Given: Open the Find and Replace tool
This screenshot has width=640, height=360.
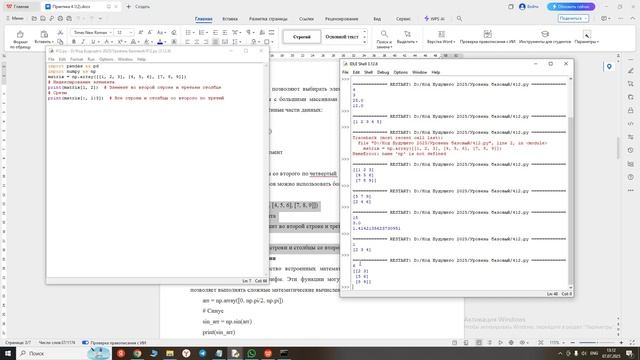Looking at the screenshot, I should [384, 38].
